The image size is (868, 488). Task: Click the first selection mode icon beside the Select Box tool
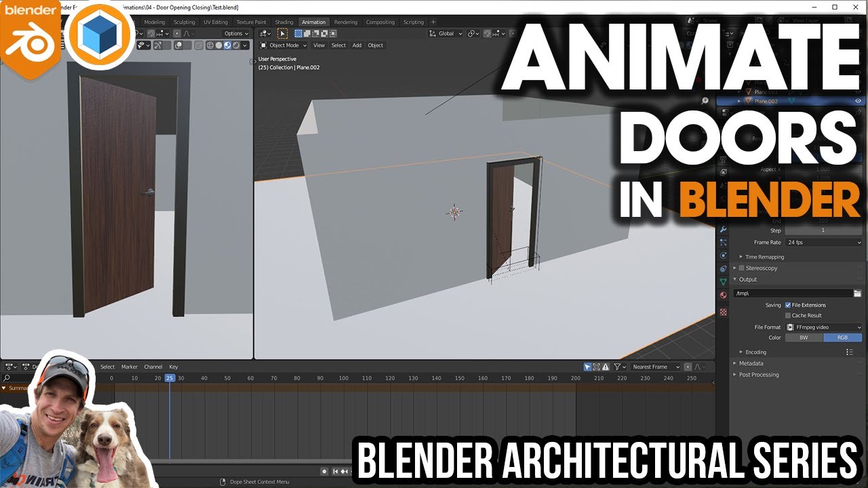[298, 33]
